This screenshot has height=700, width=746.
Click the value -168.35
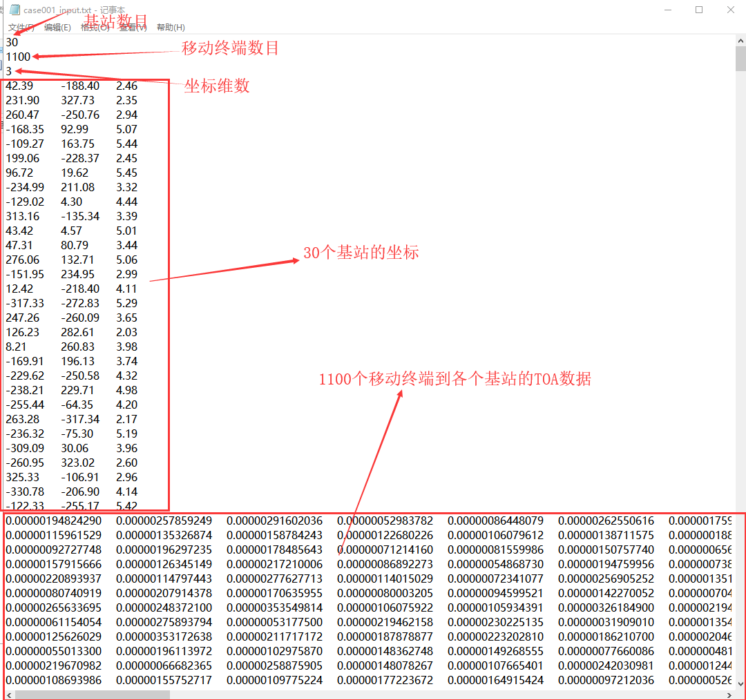point(25,129)
